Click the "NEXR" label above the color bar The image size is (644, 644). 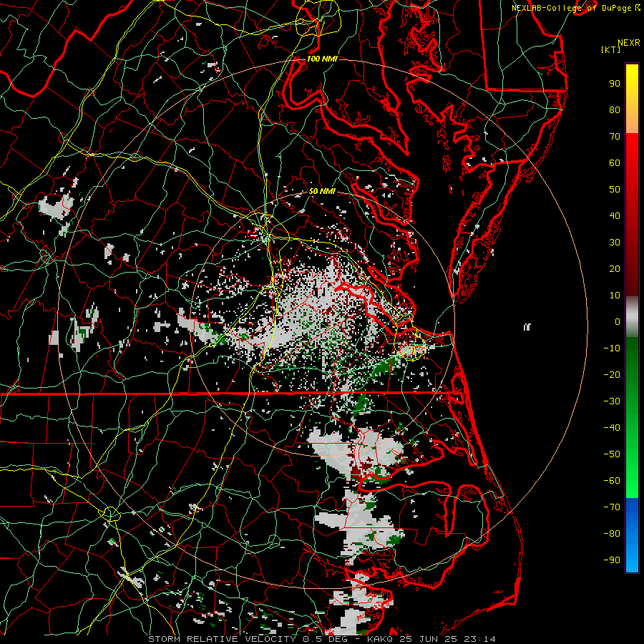tap(628, 43)
